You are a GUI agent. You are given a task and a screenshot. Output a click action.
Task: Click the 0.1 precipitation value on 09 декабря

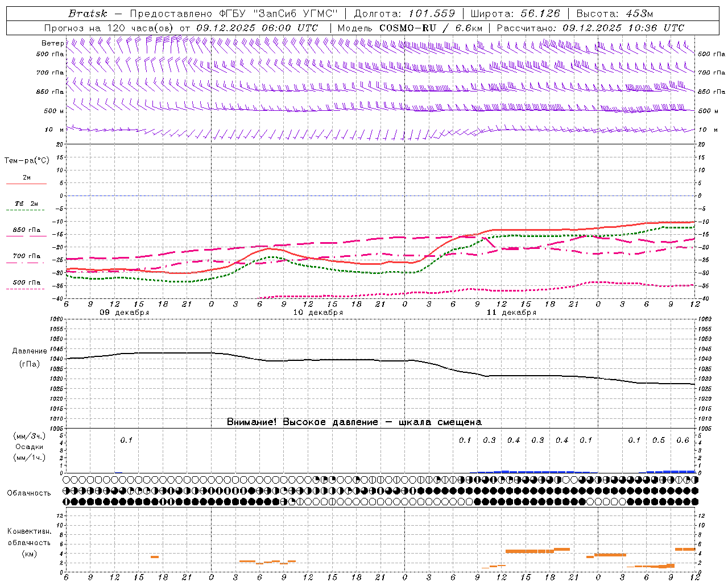pyautogui.click(x=126, y=440)
